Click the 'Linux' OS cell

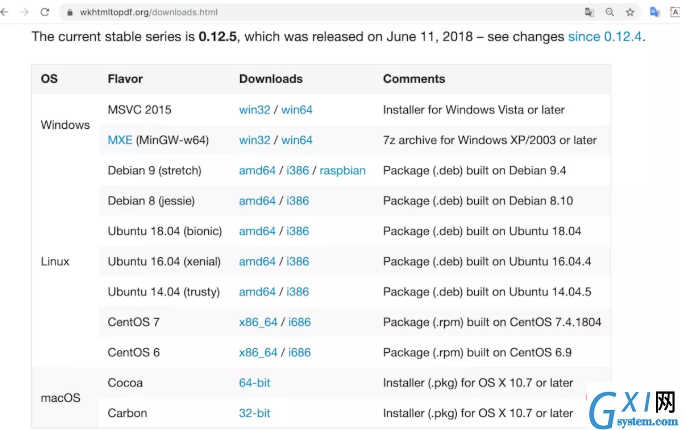click(x=55, y=262)
